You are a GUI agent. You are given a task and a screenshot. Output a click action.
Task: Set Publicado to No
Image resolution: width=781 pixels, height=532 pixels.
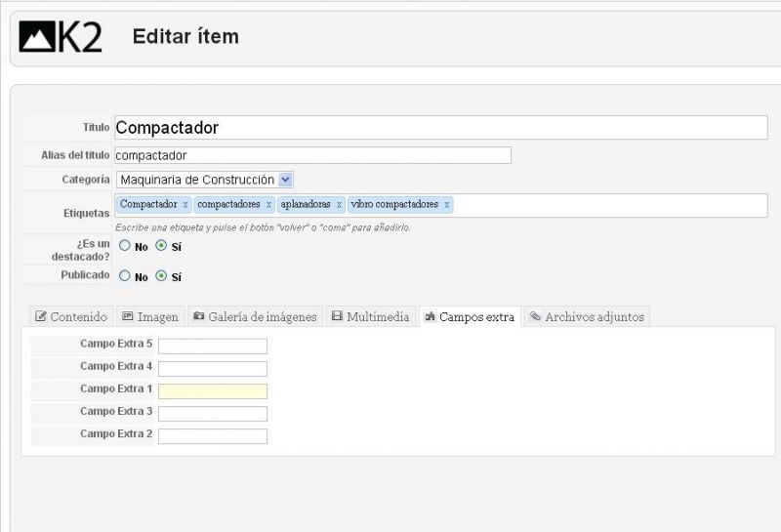125,276
